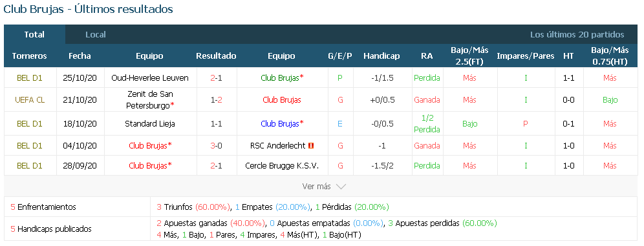This screenshot has height=246, width=644.
Task: Open the Oud-Heverlee Leuven team link
Action: tap(150, 78)
